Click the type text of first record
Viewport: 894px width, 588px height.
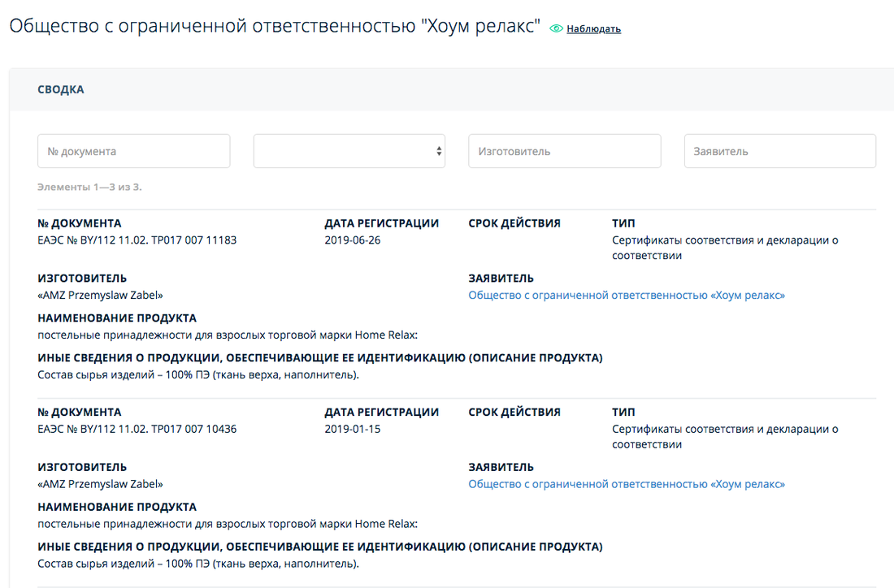pos(725,248)
